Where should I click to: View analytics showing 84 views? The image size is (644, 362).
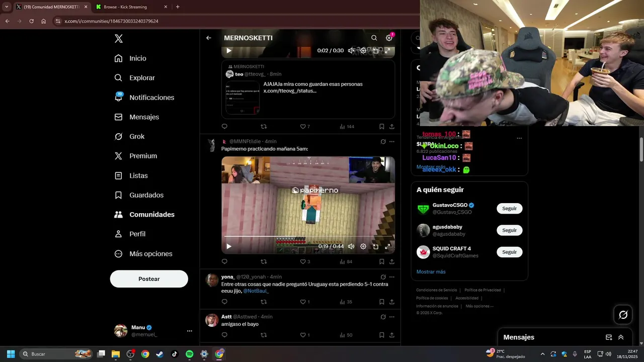pos(346,261)
